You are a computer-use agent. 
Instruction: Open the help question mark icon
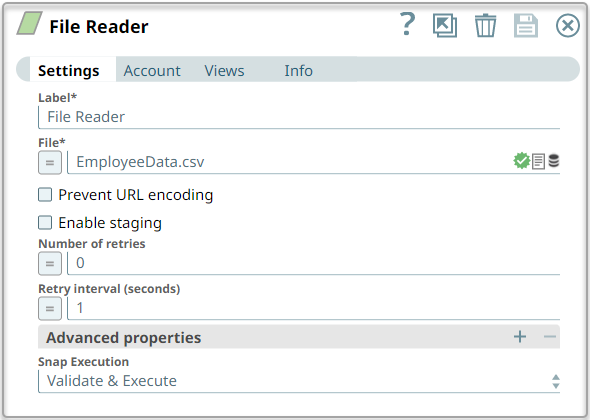coord(408,24)
